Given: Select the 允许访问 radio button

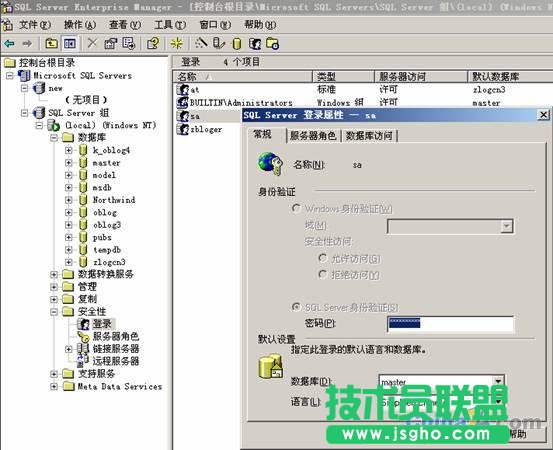Looking at the screenshot, I should click(x=322, y=258).
